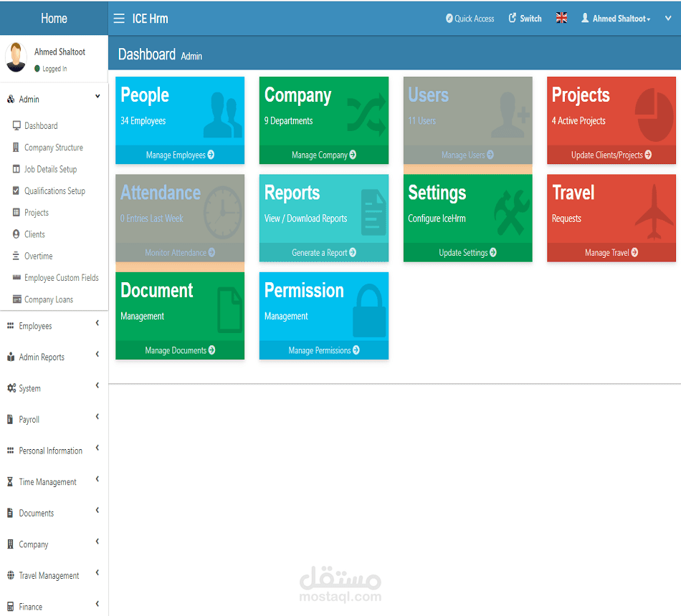Image resolution: width=681 pixels, height=616 pixels.
Task: Click the Manage Documents link
Action: coord(180,350)
